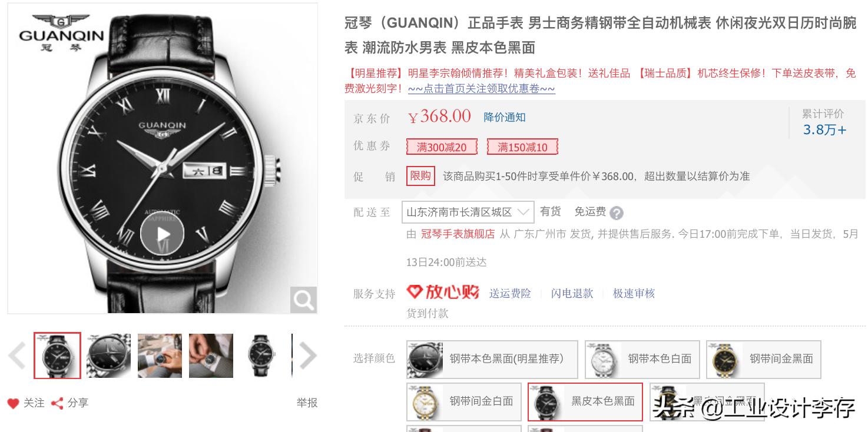Claim the 满300减20 coupon
Viewport: 868px width, 432px height.
[x=442, y=147]
